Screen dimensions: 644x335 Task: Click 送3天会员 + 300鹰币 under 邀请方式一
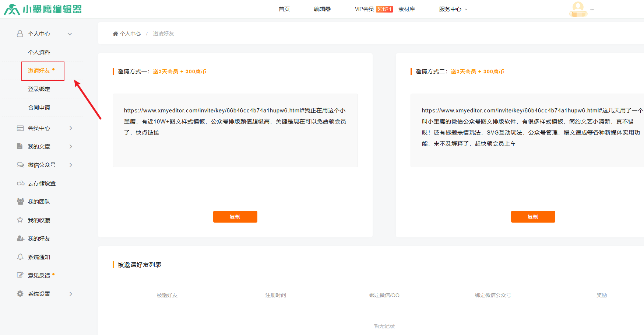180,71
